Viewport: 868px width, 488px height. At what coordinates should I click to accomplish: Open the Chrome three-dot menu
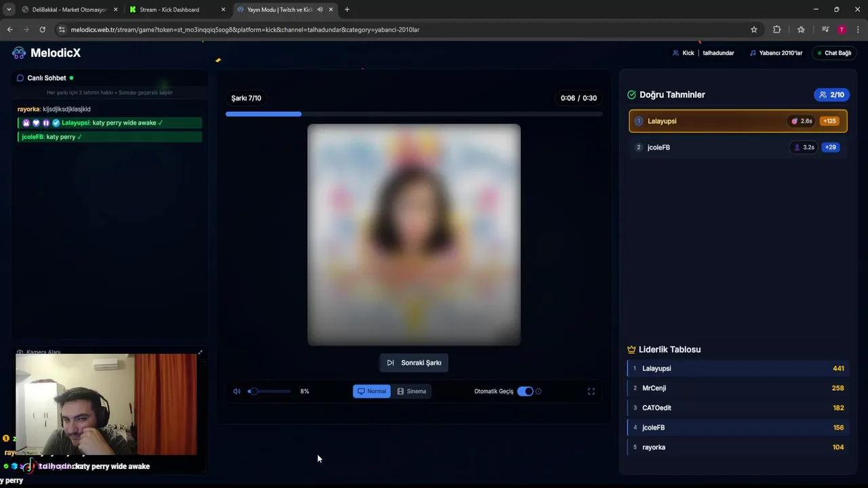(858, 30)
